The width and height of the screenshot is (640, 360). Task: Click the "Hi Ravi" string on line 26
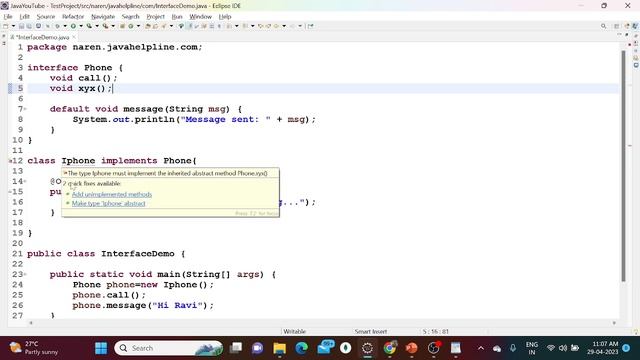click(x=178, y=305)
